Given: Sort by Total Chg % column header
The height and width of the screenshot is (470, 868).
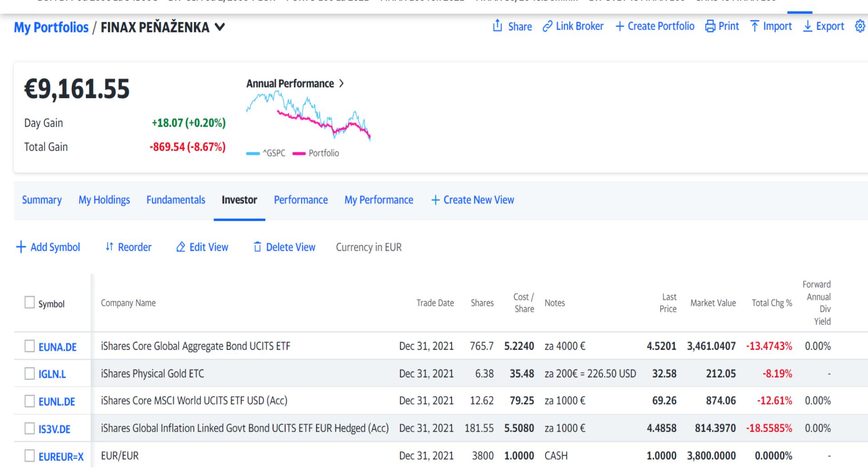Looking at the screenshot, I should pyautogui.click(x=772, y=303).
